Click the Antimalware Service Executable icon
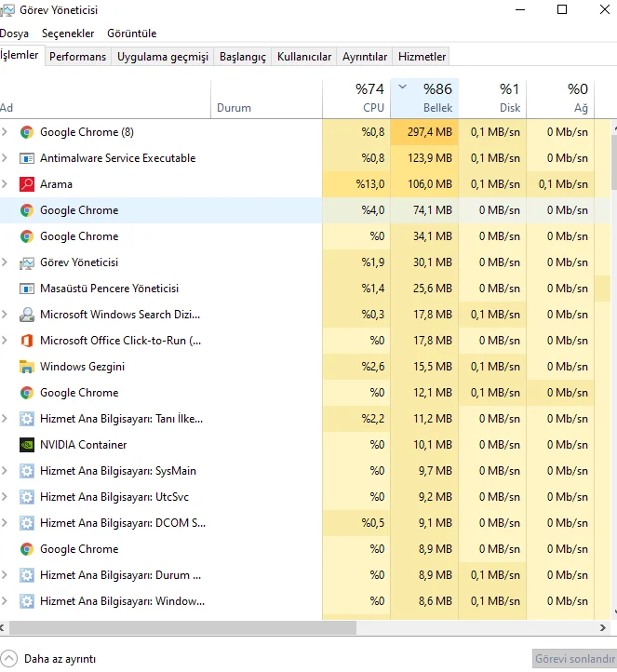 click(x=27, y=158)
